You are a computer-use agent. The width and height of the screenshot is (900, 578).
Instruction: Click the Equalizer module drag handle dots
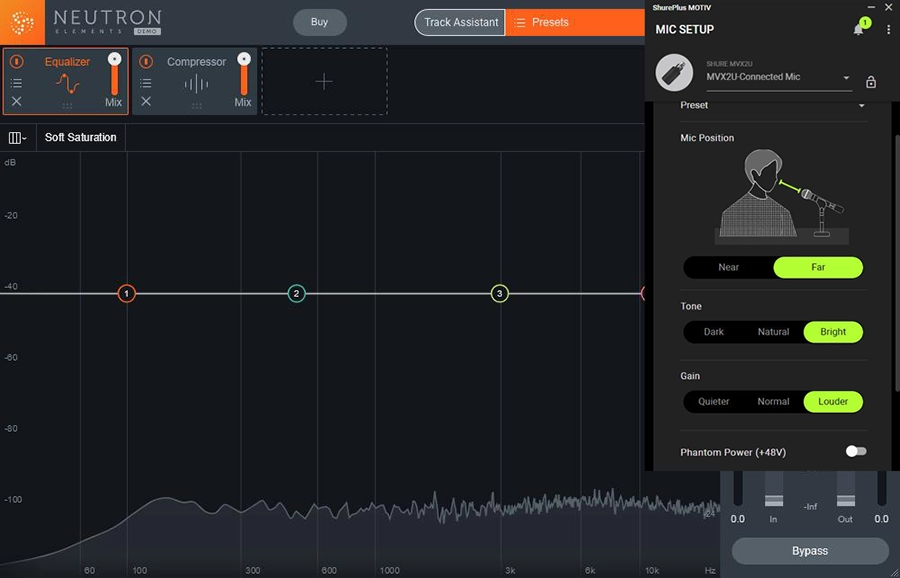[67, 106]
